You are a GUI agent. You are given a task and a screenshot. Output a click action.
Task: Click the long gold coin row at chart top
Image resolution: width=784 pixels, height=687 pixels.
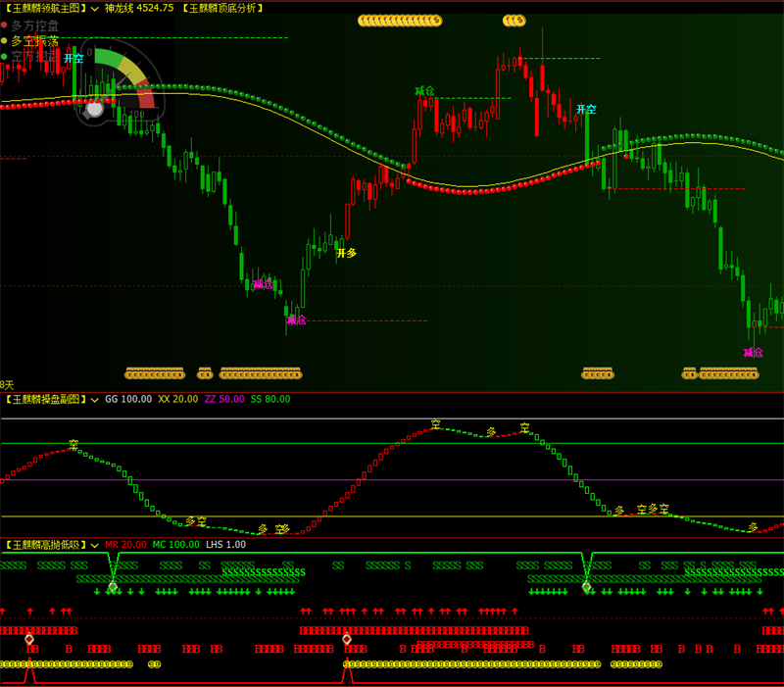[400, 21]
